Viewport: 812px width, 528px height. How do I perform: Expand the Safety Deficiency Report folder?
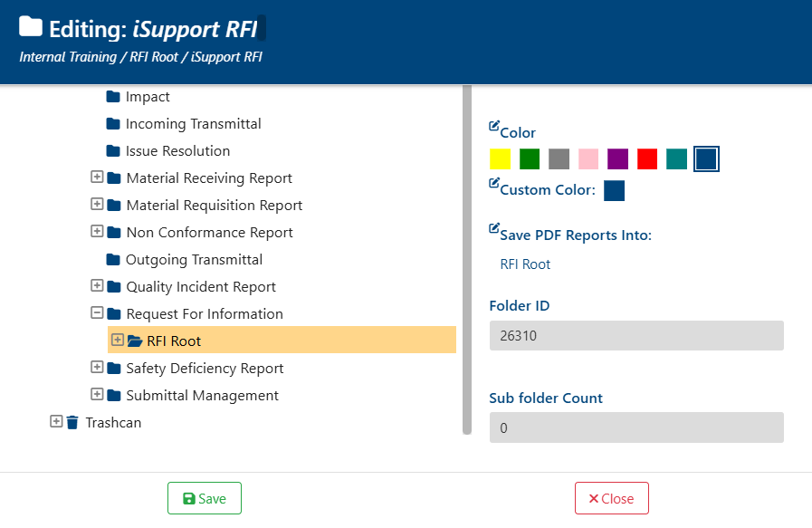[x=97, y=367]
